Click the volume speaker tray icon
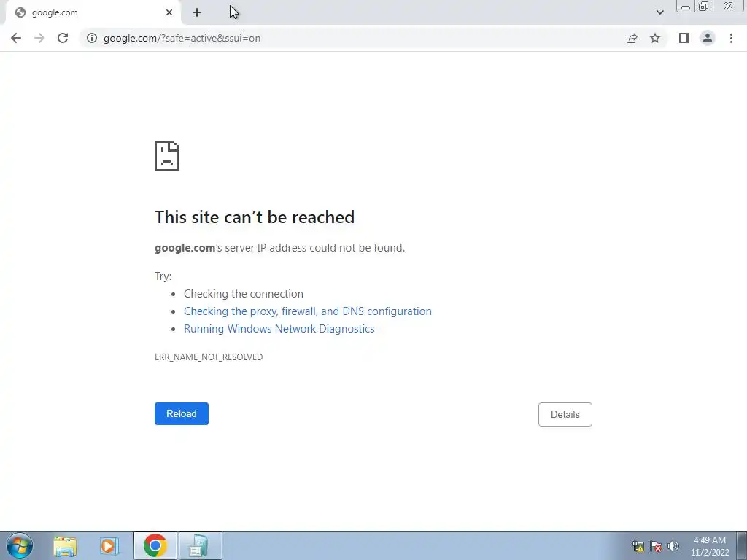 coord(673,546)
